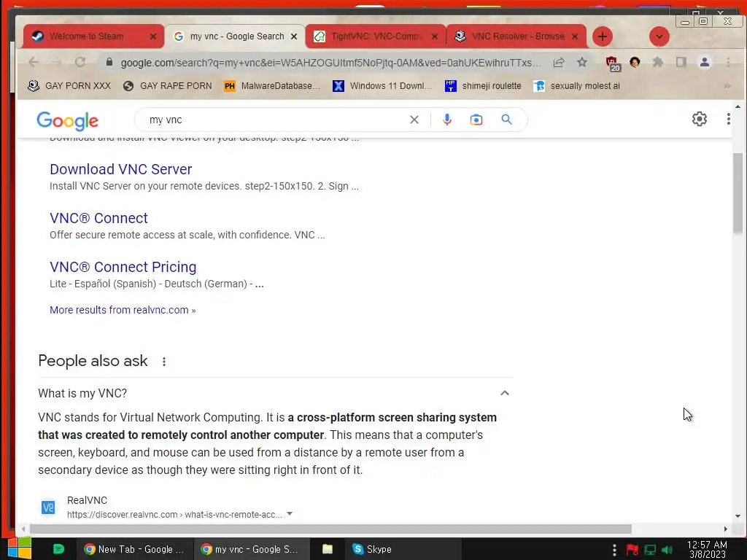View site info via the lock icon
The image size is (747, 560).
tap(109, 62)
